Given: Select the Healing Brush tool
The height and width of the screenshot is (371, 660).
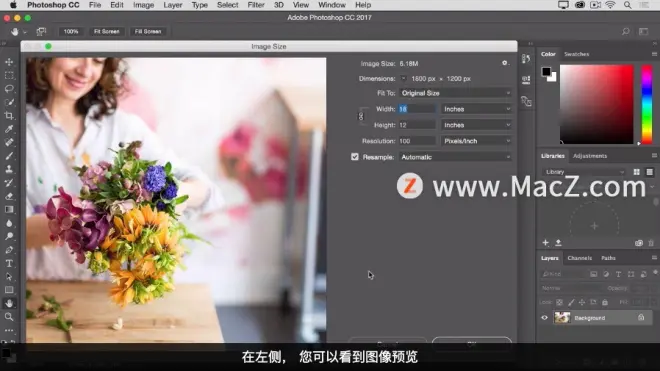Looking at the screenshot, I should [9, 142].
